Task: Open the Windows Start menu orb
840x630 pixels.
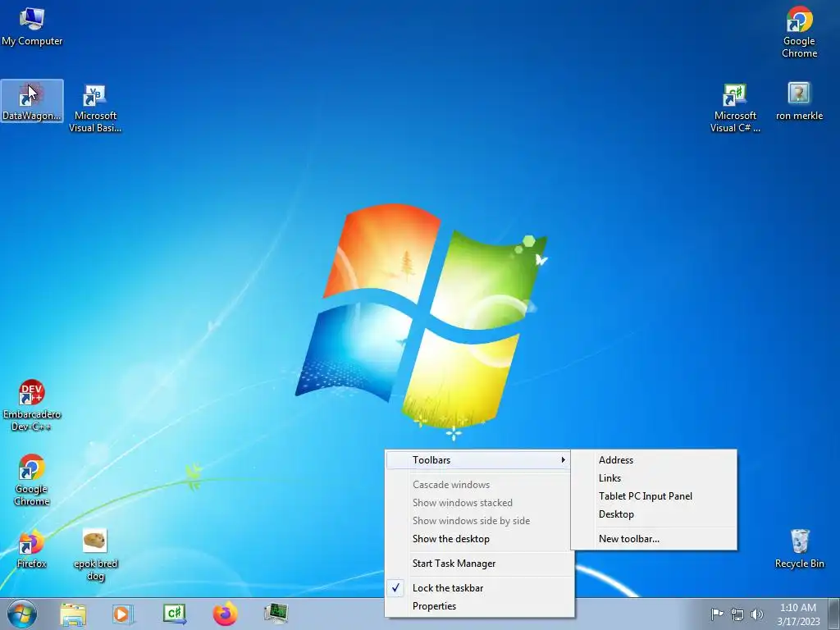Action: point(22,614)
